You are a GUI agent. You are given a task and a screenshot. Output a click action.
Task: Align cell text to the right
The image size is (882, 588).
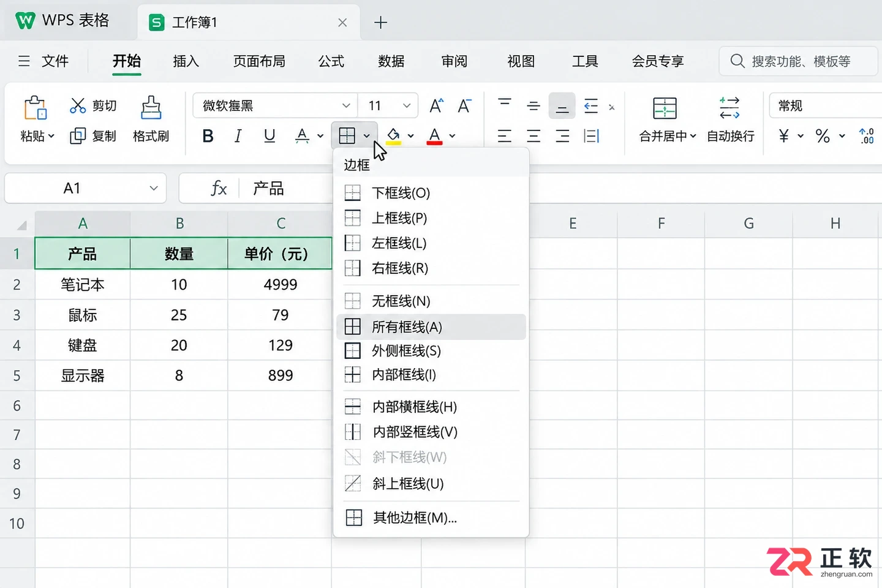pos(562,136)
